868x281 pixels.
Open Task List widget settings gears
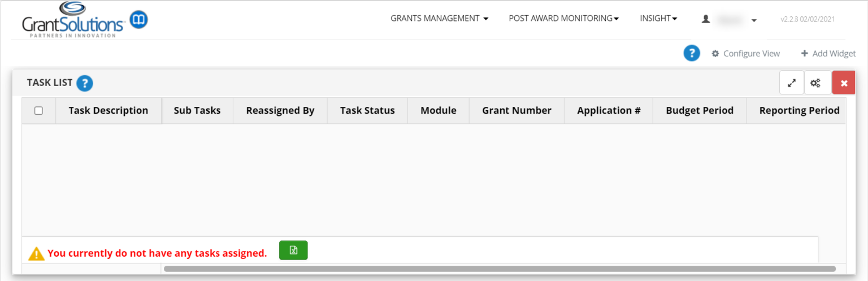815,83
